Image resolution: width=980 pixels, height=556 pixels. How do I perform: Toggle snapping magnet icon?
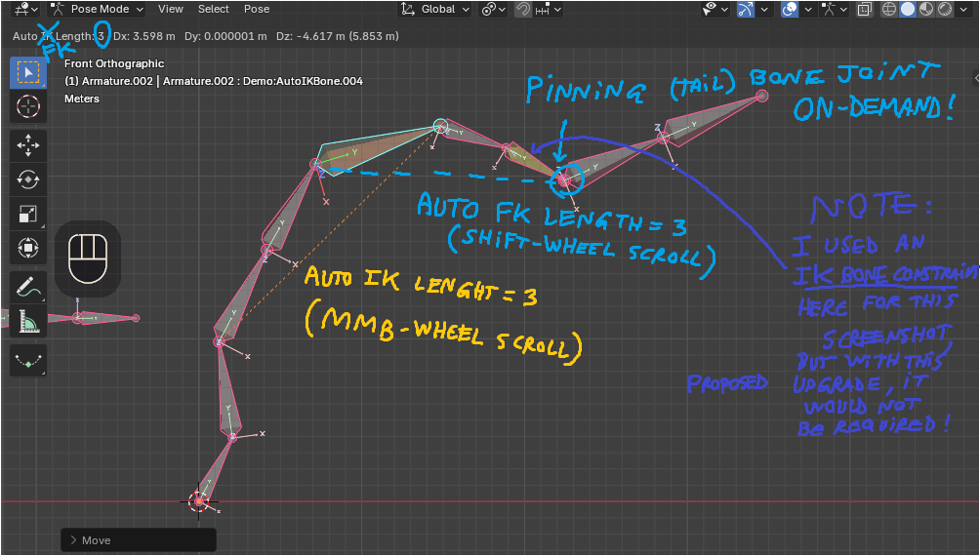pyautogui.click(x=523, y=9)
